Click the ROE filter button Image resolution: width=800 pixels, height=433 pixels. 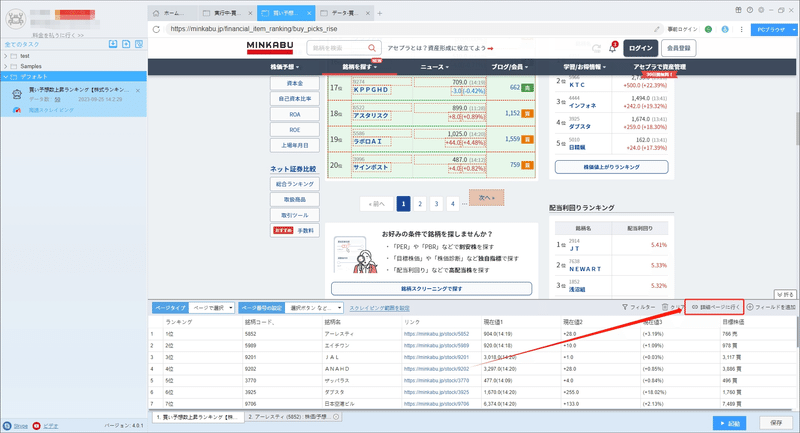[x=295, y=130]
